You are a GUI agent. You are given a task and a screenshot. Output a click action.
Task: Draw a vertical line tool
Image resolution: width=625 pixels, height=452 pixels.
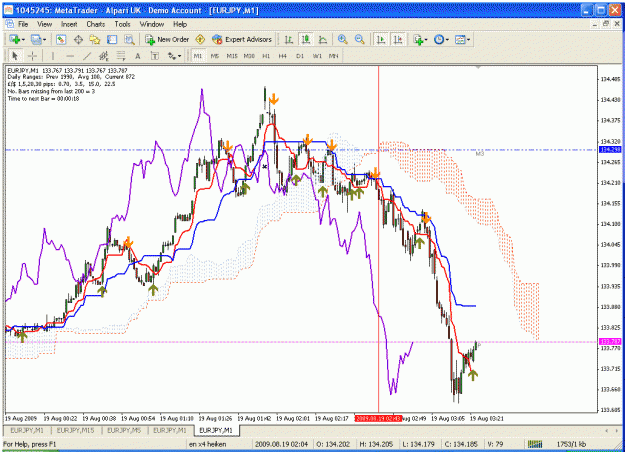[x=53, y=56]
